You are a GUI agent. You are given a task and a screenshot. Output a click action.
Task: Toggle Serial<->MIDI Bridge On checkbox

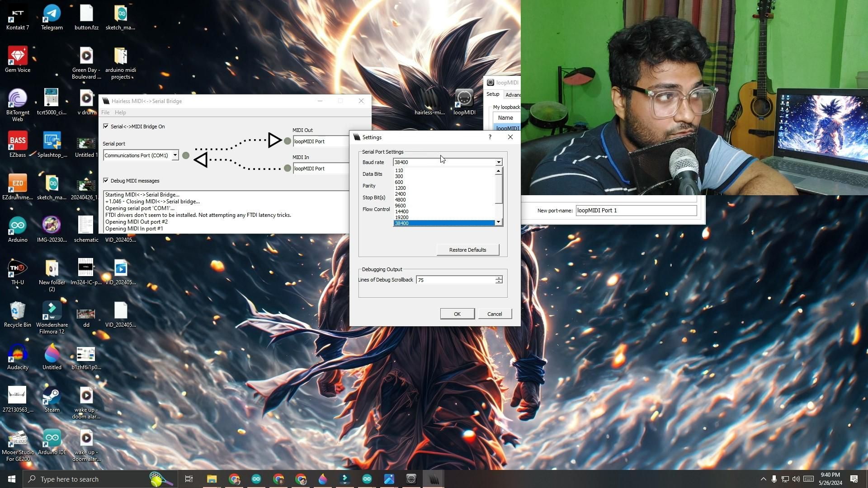pyautogui.click(x=106, y=127)
